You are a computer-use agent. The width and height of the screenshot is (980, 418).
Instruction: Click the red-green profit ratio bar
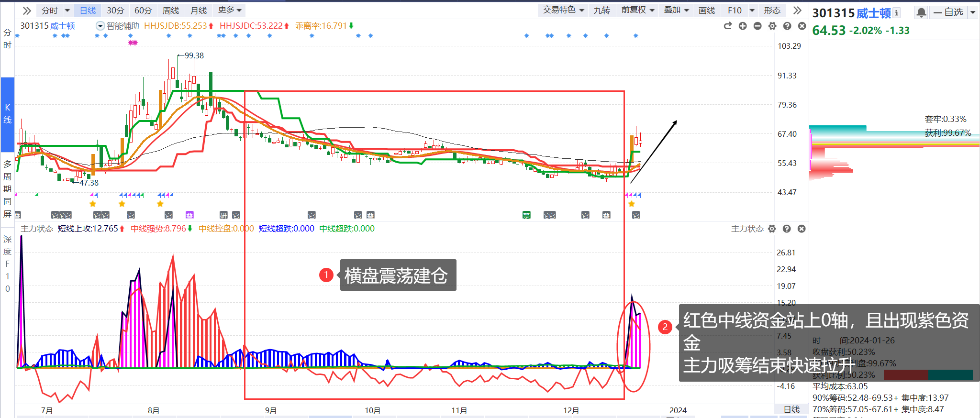(x=928, y=375)
